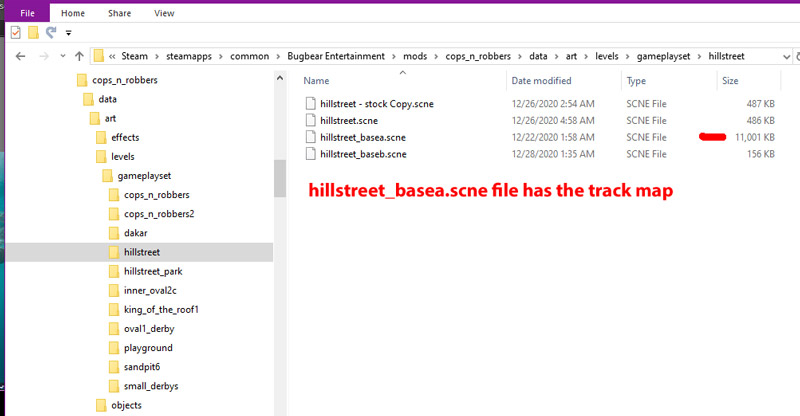
Task: Sort files by Size column header
Action: click(730, 81)
